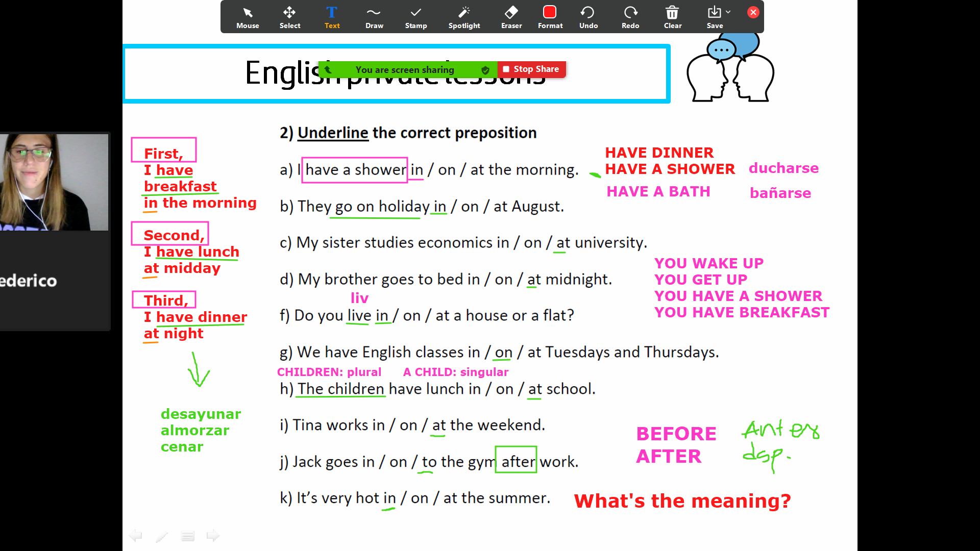Open the slide pen tool icon
The width and height of the screenshot is (980, 551).
162,536
